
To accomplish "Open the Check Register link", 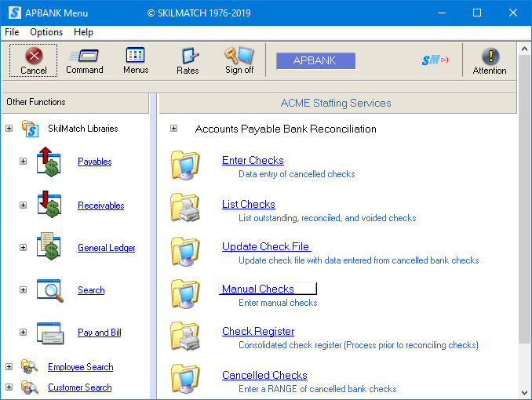I will [258, 331].
